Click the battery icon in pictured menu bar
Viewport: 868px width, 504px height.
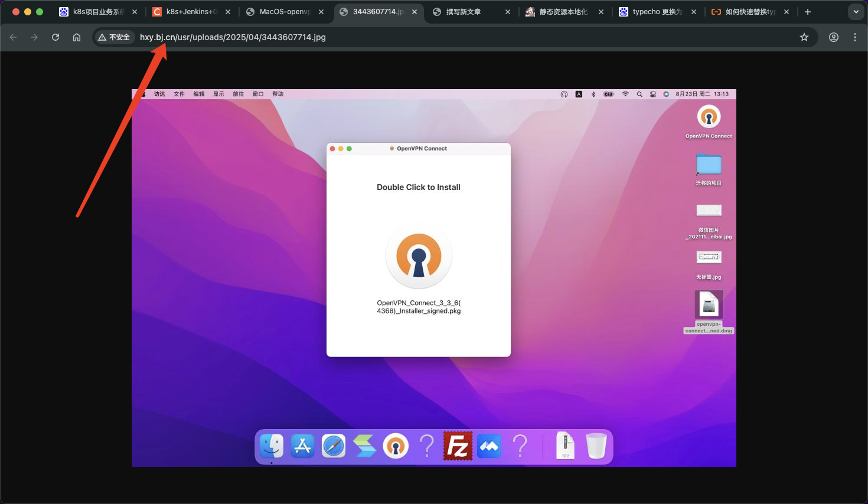tap(609, 94)
